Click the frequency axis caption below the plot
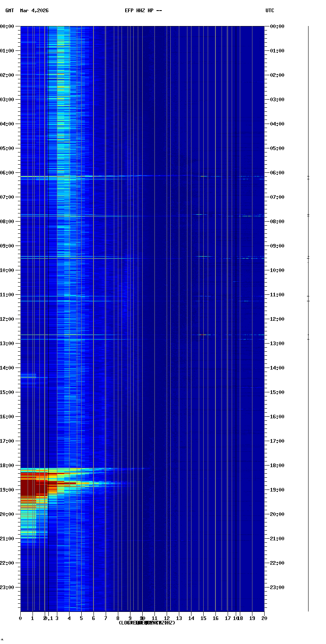 coord(147,623)
